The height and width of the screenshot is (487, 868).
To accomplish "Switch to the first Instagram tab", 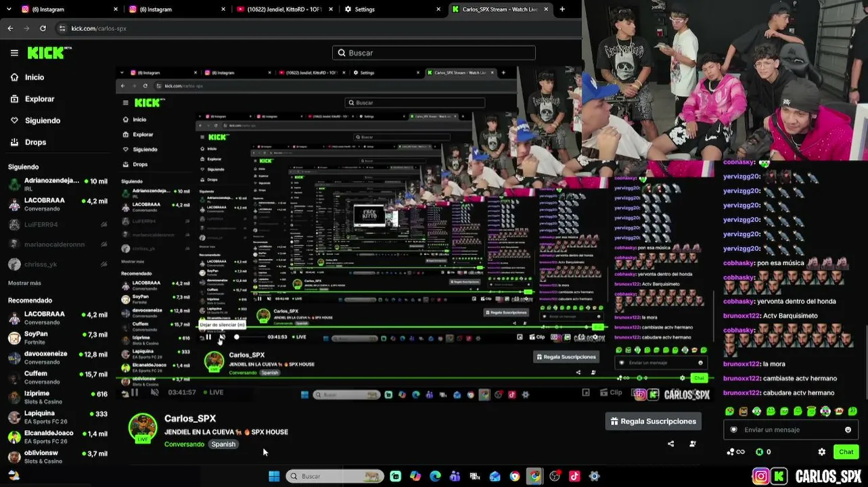I will [x=68, y=9].
